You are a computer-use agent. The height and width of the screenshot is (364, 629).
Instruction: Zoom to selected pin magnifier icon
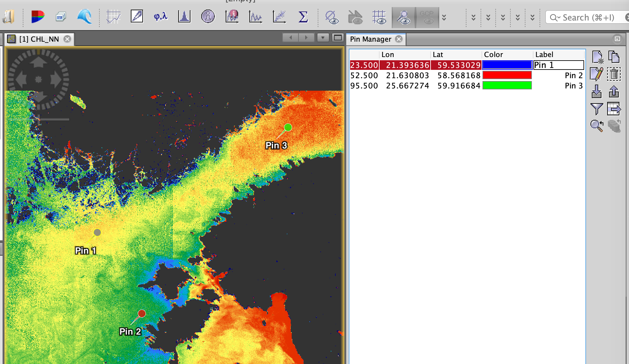point(597,126)
